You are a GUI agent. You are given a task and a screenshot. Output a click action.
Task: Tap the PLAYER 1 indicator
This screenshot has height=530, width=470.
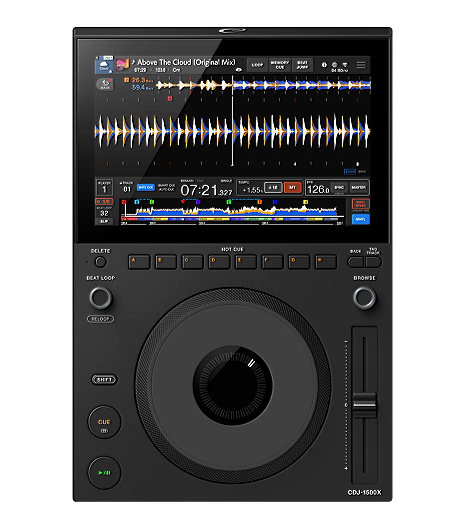[x=104, y=187]
